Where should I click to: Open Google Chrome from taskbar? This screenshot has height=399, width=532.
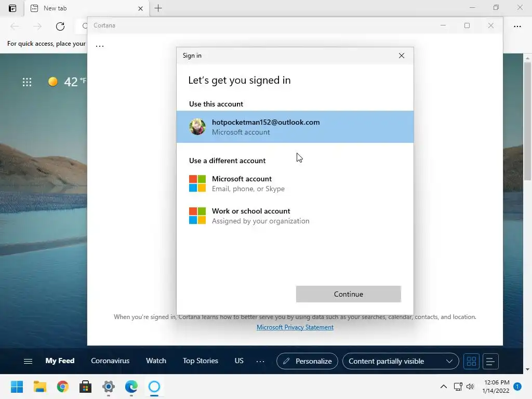click(63, 387)
